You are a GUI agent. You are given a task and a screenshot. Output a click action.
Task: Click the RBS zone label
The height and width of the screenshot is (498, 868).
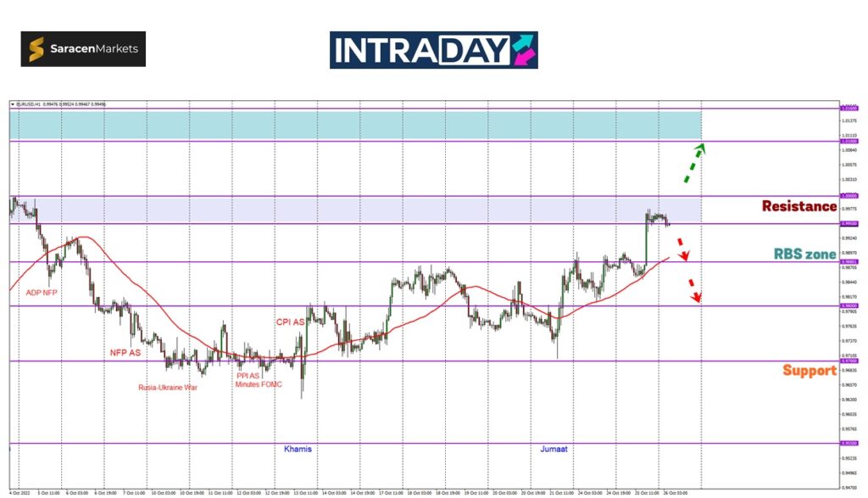pyautogui.click(x=804, y=254)
